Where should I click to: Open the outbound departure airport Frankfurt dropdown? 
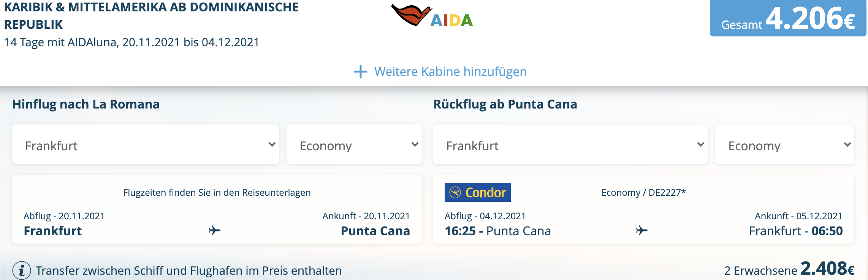click(x=146, y=145)
